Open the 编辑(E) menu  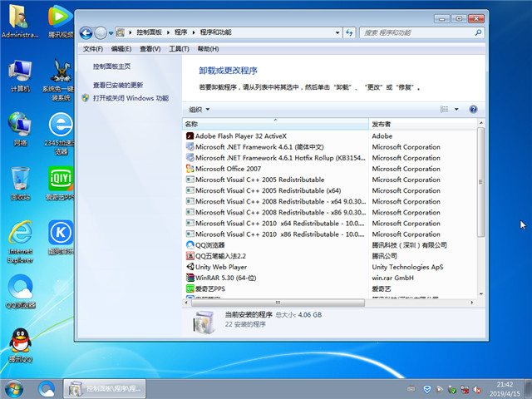coord(121,49)
